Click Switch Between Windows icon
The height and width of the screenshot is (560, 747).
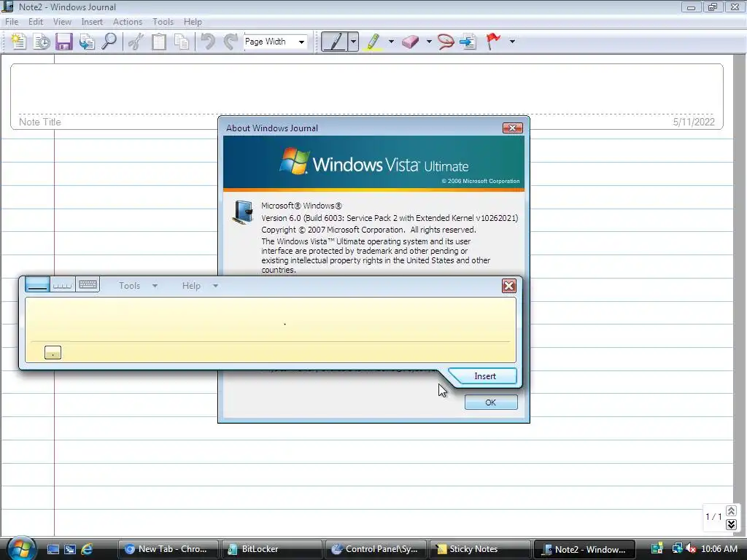69,549
